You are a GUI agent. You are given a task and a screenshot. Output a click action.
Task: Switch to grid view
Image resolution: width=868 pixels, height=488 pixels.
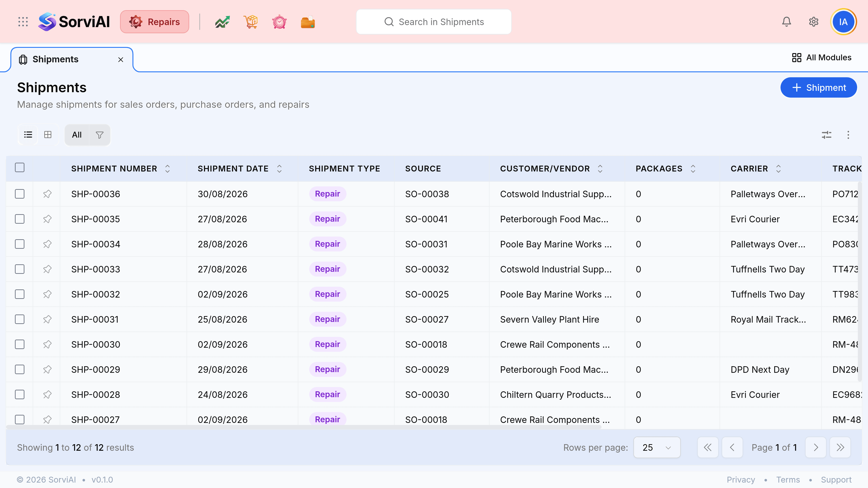coord(48,135)
